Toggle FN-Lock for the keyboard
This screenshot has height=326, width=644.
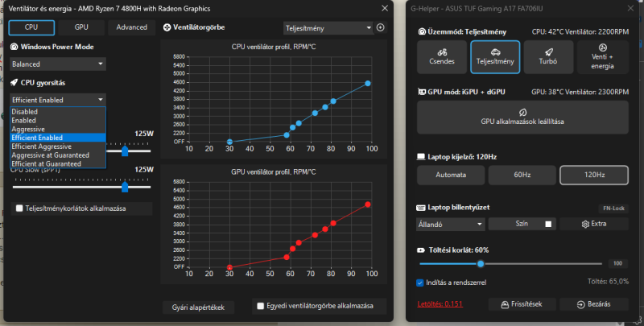(613, 208)
